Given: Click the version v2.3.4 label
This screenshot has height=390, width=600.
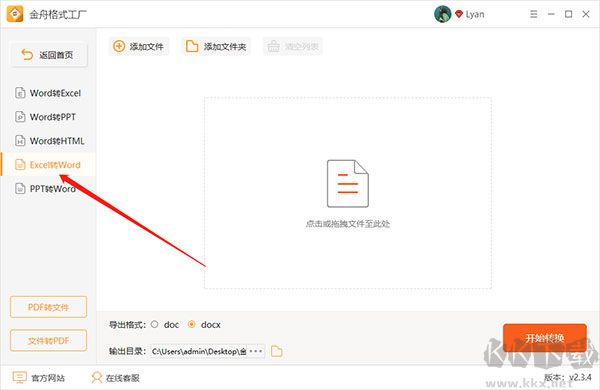Looking at the screenshot, I should (x=568, y=377).
